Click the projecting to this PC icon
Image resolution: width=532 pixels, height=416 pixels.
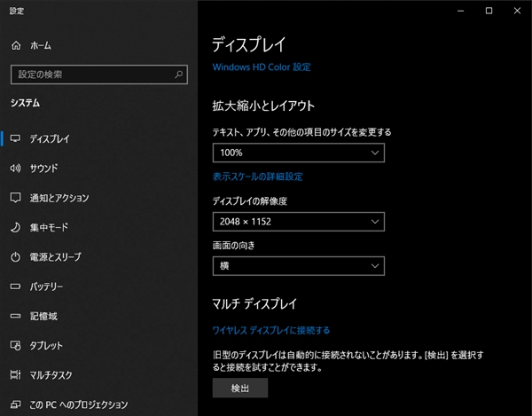(15, 404)
